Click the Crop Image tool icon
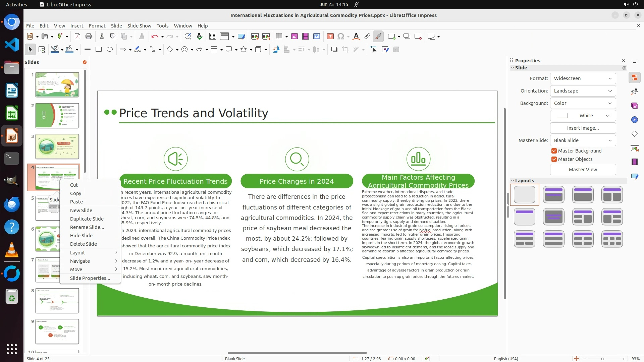Image resolution: width=644 pixels, height=362 pixels. (345, 50)
